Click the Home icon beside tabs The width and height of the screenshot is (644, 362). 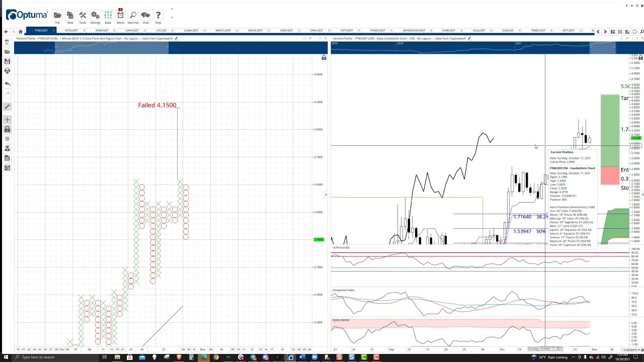click(x=21, y=31)
